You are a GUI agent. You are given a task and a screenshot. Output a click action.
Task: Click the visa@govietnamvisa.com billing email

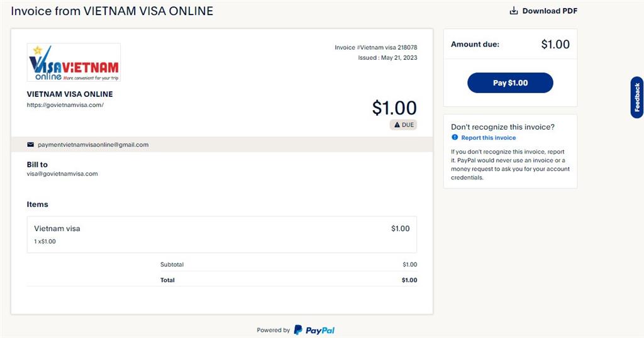tap(62, 174)
